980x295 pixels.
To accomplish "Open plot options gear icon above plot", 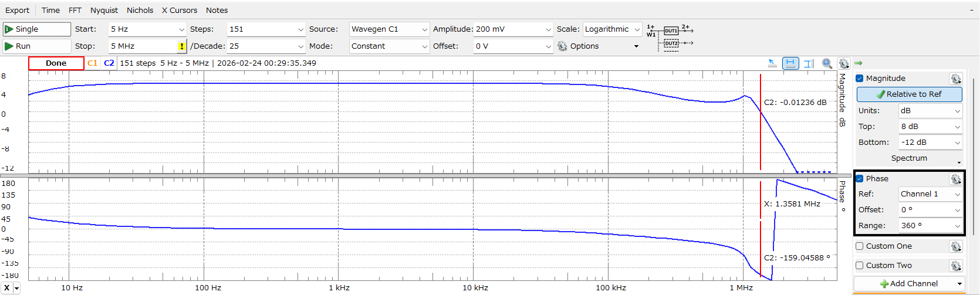I will (844, 63).
